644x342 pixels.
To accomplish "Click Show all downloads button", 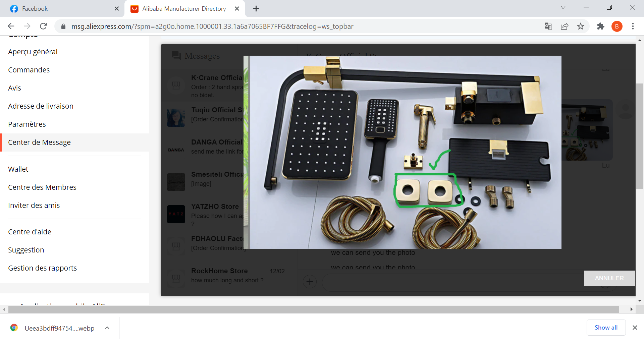I will pos(606,328).
